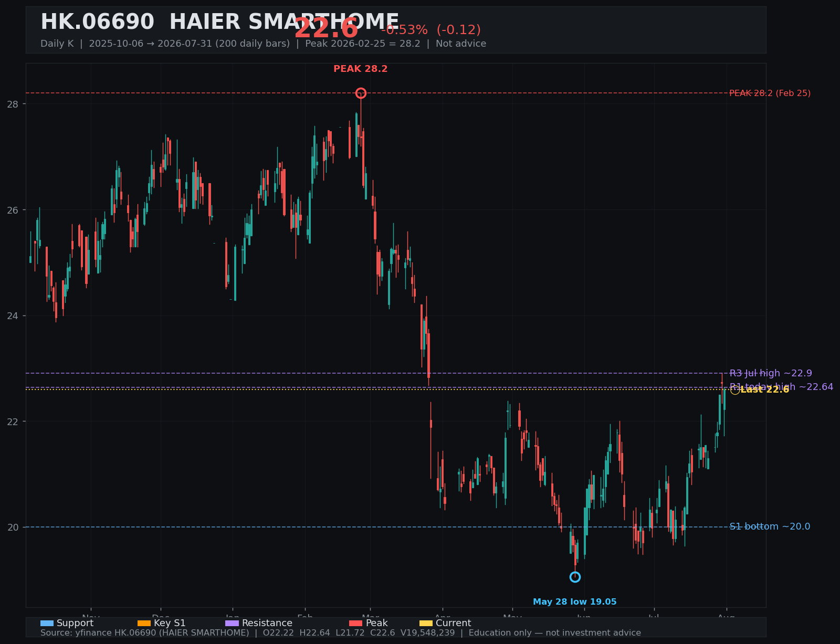Select the yellow Current legend swatch
This screenshot has height=644, width=840.
426,624
